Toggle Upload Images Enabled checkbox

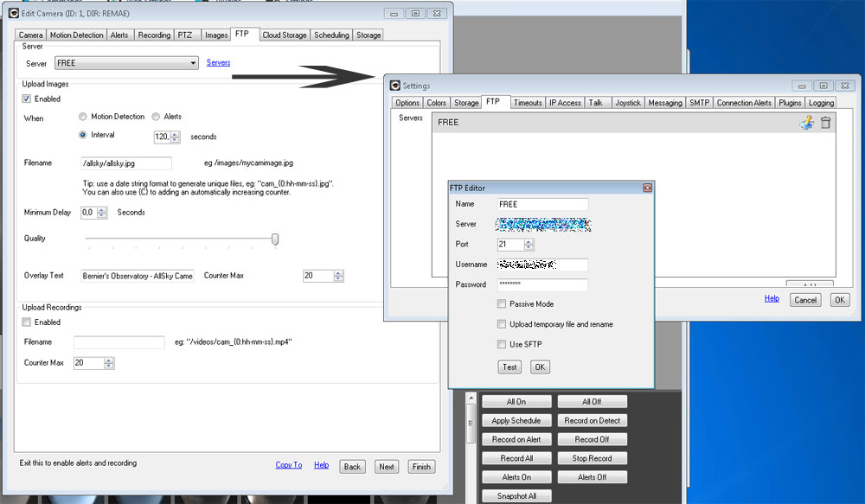tap(26, 99)
